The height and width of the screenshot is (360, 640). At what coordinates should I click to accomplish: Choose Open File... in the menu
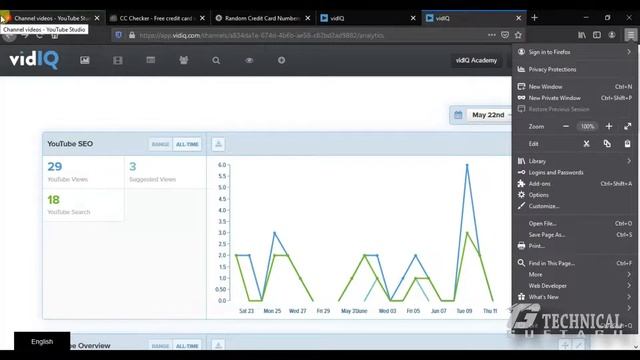pos(574,223)
